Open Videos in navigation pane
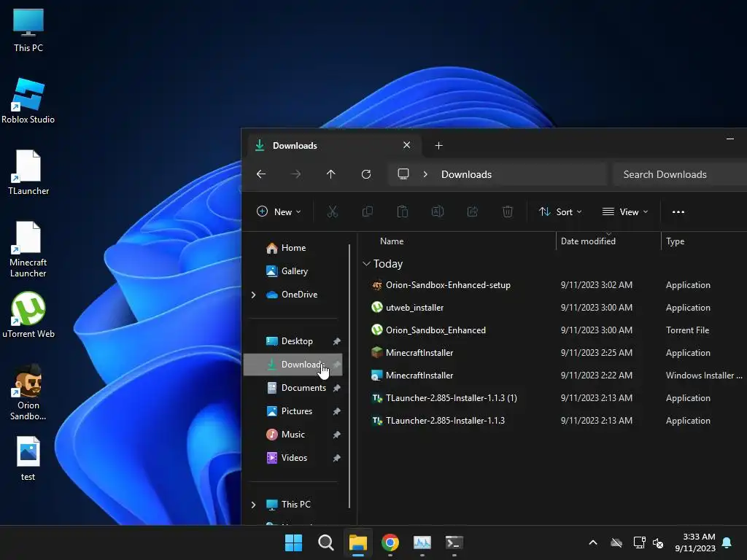 293,458
